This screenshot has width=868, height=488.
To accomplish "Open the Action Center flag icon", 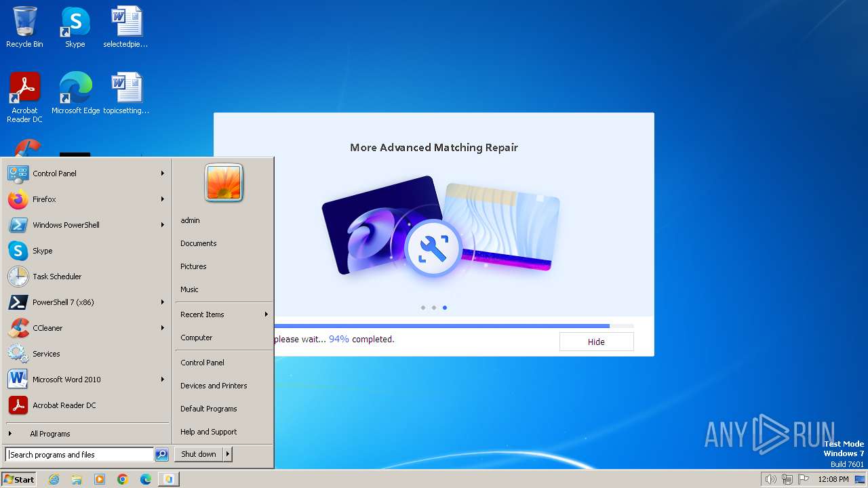I will [x=803, y=479].
